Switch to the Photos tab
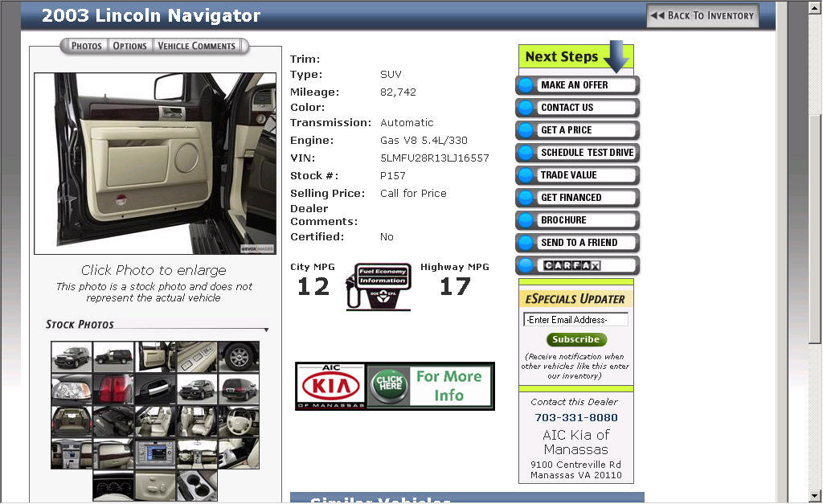Viewport: 823px width, 504px height. pos(86,46)
